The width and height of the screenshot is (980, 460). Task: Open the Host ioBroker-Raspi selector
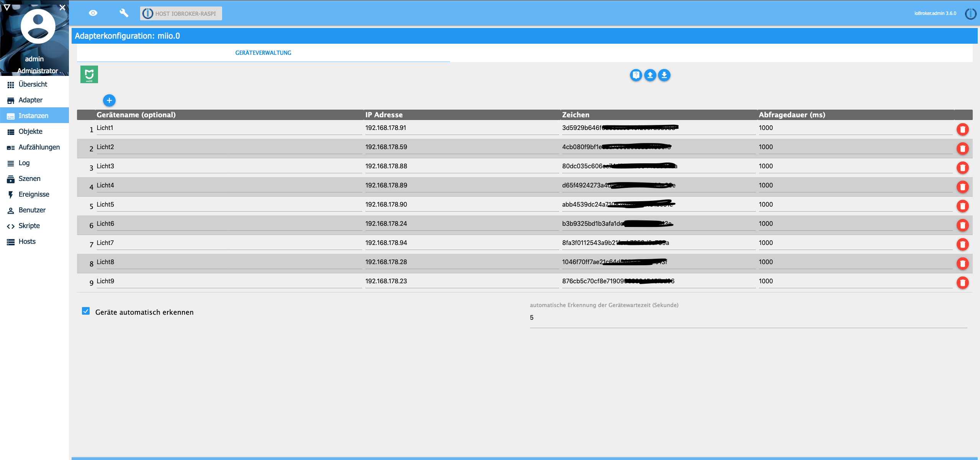click(x=181, y=13)
